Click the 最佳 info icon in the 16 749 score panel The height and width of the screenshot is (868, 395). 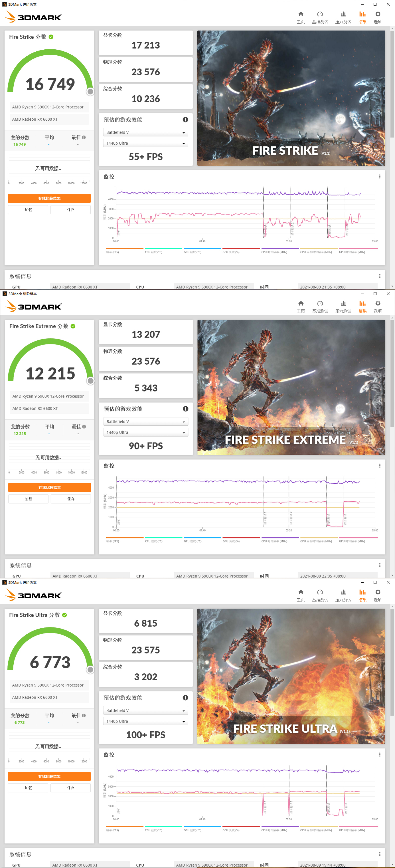[x=84, y=138]
